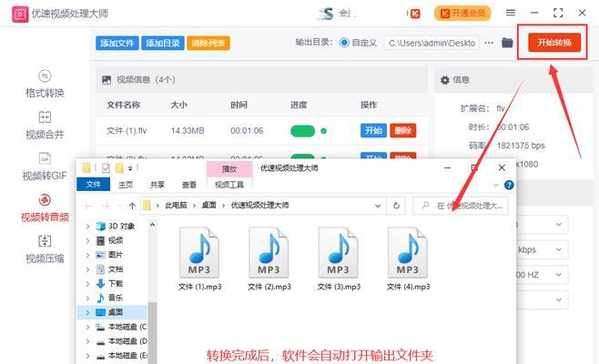Click the green completed status dot of 文件 (1).flv
Image resolution: width=599 pixels, height=364 pixels.
click(x=323, y=131)
